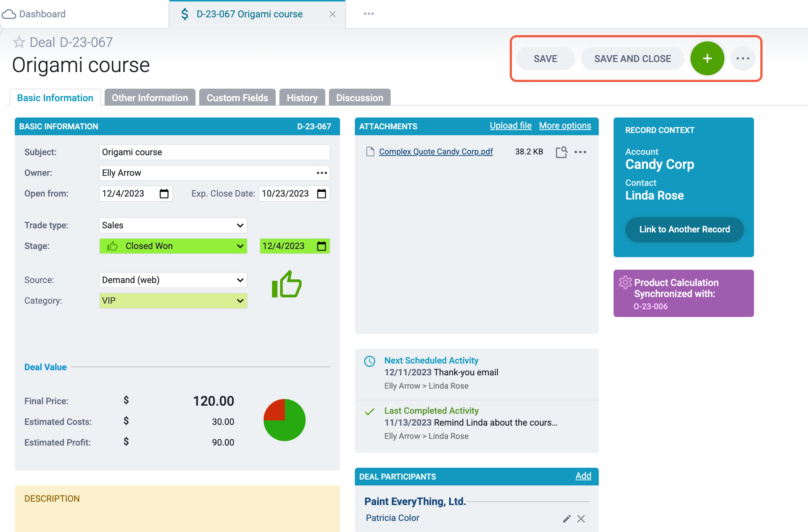The image size is (808, 532).
Task: Switch to Other Information tab
Action: tap(150, 98)
